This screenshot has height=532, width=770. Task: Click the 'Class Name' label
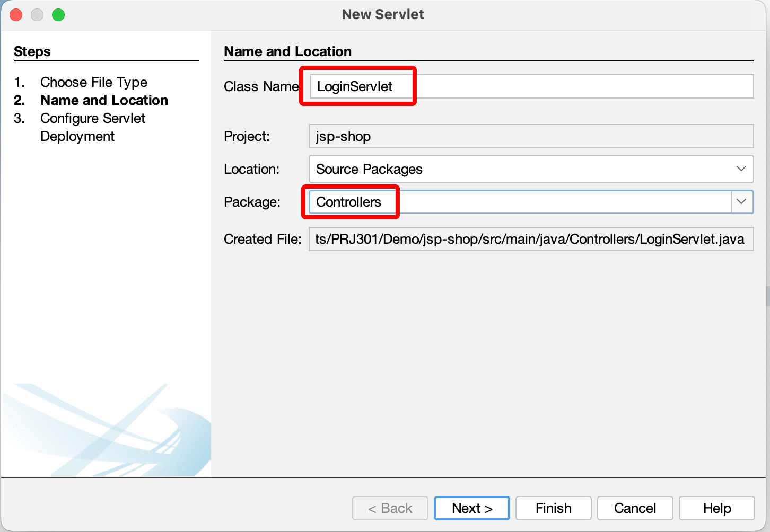[x=261, y=86]
